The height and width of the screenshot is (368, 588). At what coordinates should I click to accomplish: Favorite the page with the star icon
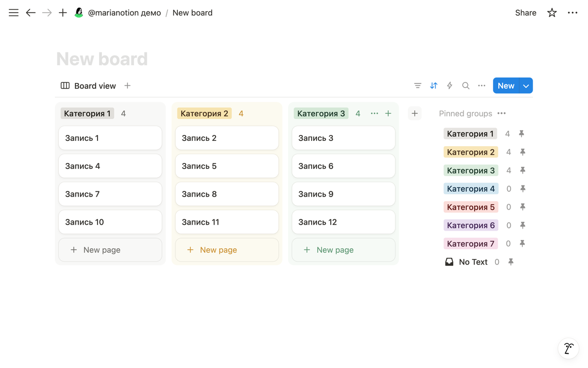click(x=552, y=13)
